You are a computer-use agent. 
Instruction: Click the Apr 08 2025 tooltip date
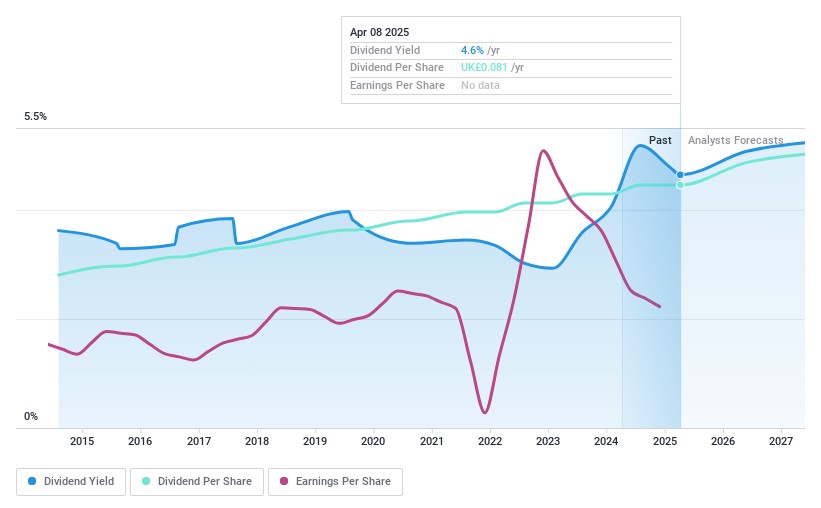(x=379, y=32)
